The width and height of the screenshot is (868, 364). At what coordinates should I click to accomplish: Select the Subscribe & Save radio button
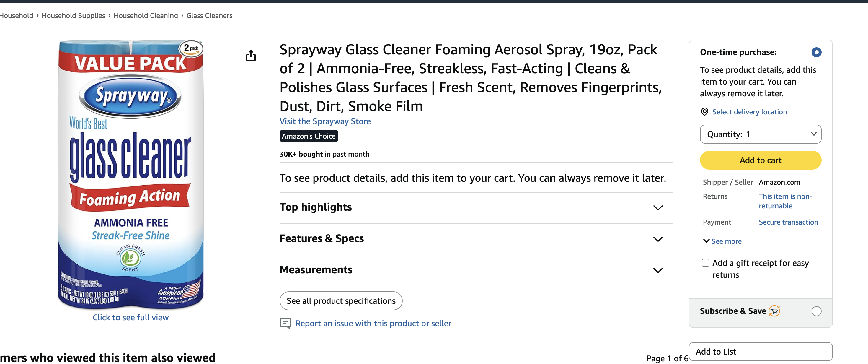coord(816,311)
